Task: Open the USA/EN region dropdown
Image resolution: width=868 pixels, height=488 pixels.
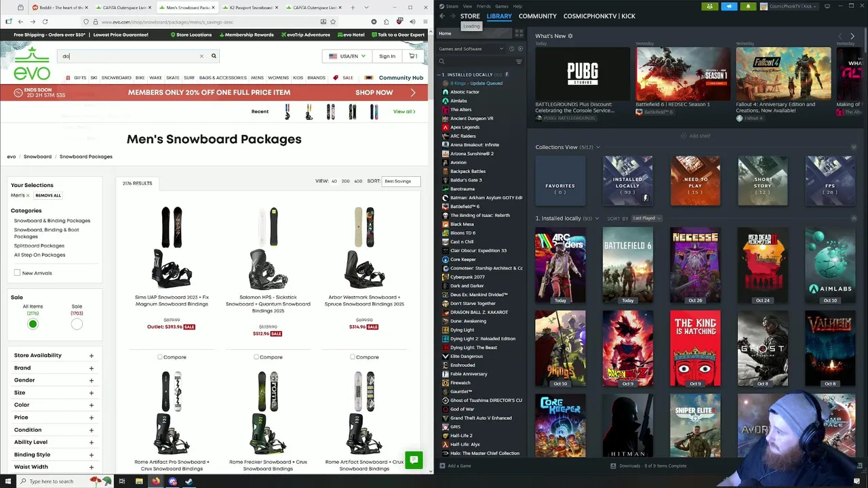Action: (x=347, y=56)
